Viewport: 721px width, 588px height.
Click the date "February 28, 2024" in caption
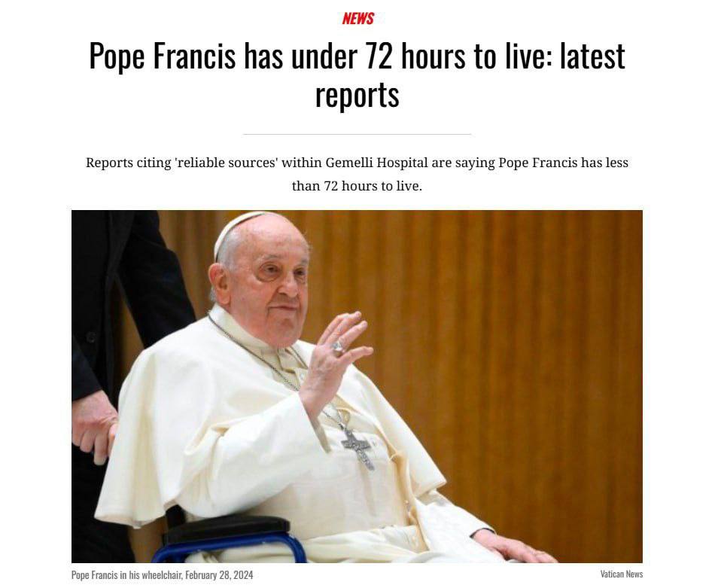[219, 575]
